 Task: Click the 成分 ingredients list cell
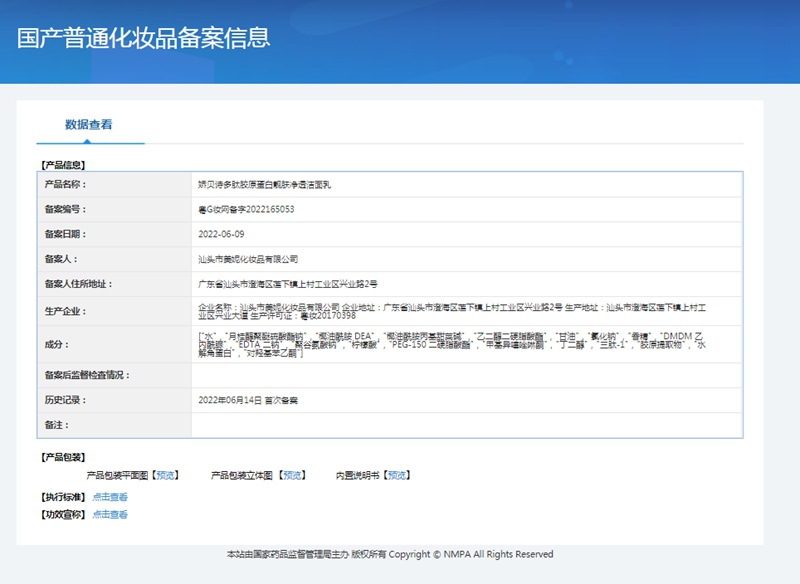467,344
